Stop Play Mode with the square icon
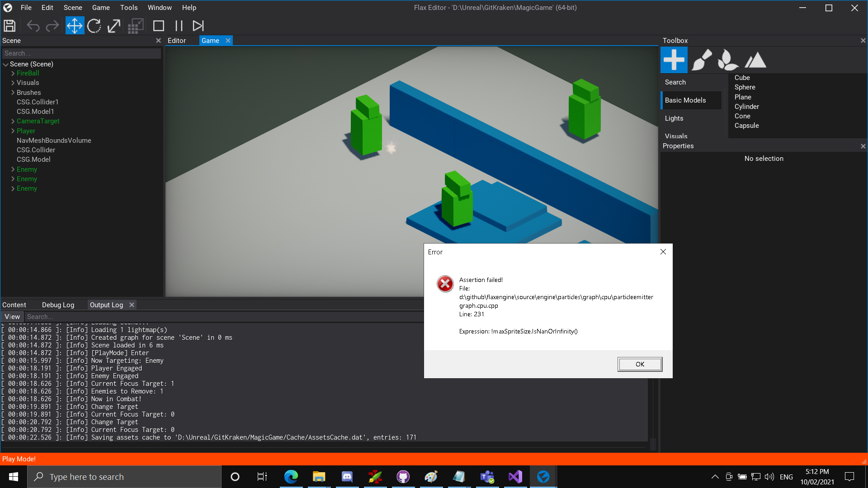The height and width of the screenshot is (488, 868). tap(159, 25)
